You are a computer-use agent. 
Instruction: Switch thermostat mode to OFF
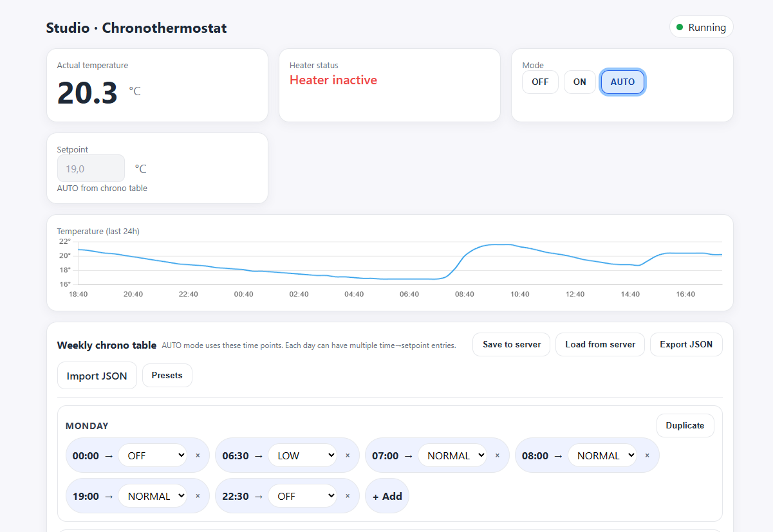click(x=540, y=82)
